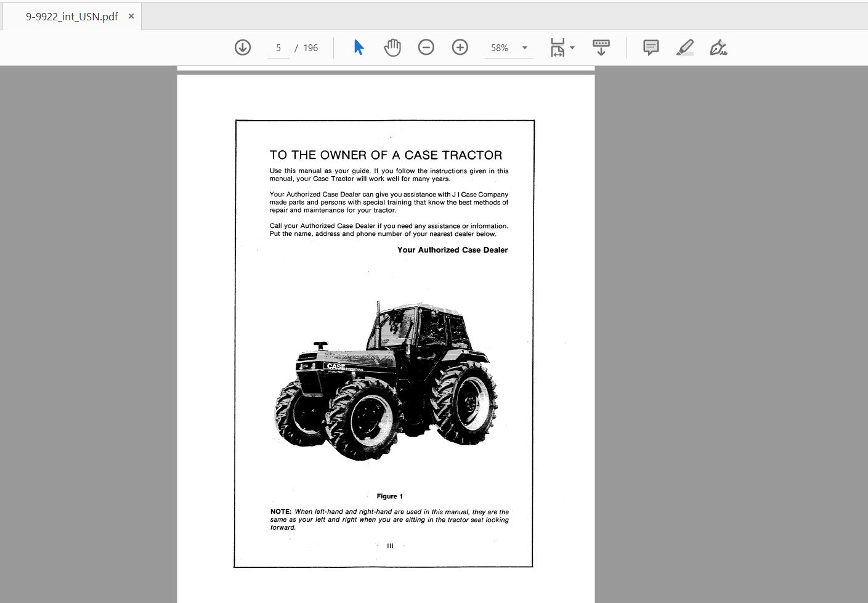This screenshot has height=603, width=868.
Task: Zoom out using the minus icon
Action: 426,47
